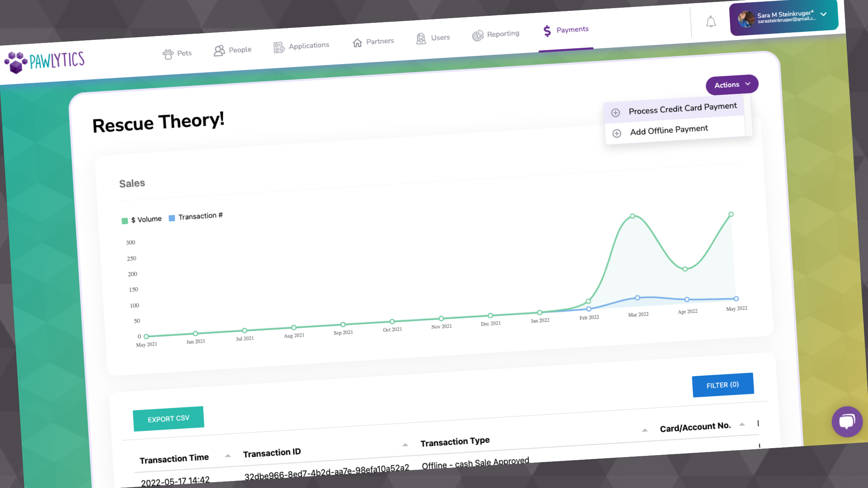Click the EXPORT CSV button
This screenshot has height=488, width=868.
click(169, 419)
